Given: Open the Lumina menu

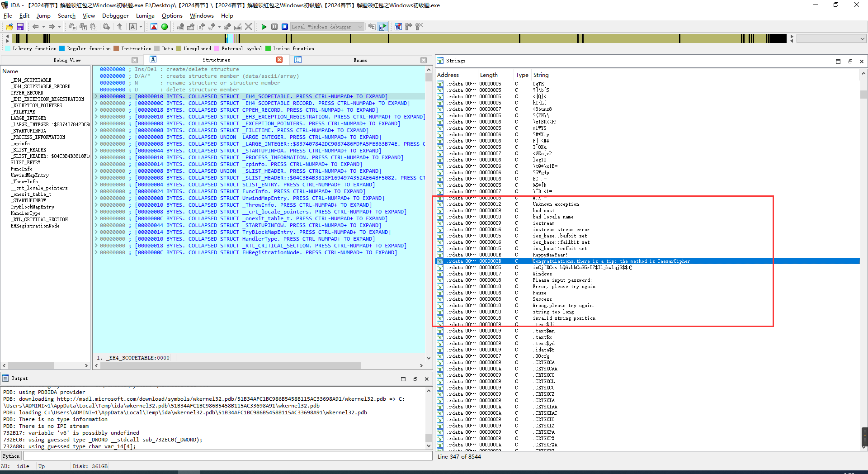Looking at the screenshot, I should [145, 15].
